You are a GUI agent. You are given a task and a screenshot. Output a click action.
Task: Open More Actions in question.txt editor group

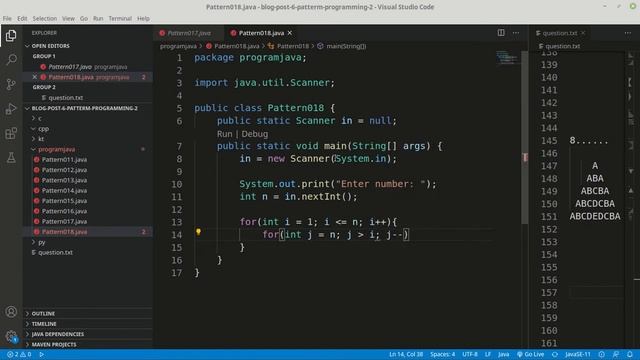tap(627, 33)
